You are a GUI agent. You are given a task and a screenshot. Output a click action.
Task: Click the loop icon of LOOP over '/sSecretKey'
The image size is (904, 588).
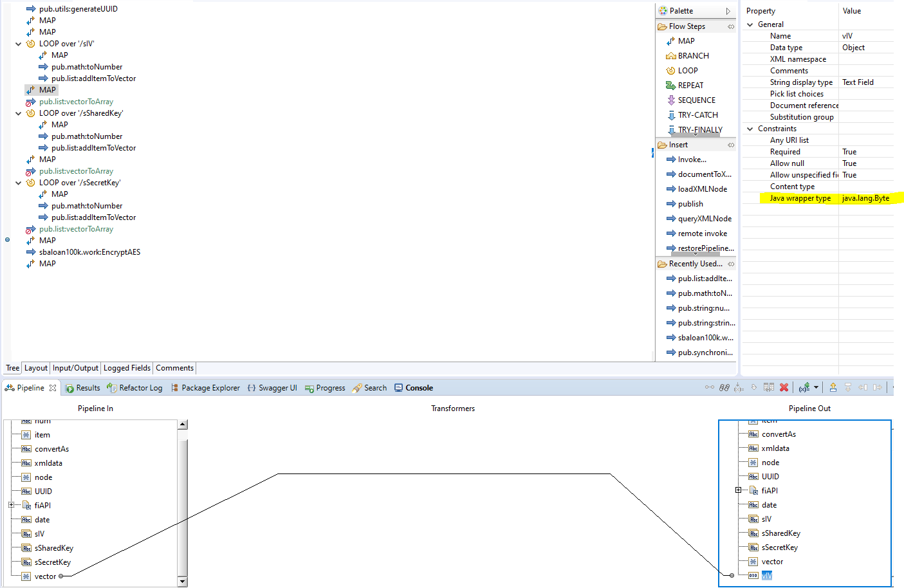click(x=30, y=183)
